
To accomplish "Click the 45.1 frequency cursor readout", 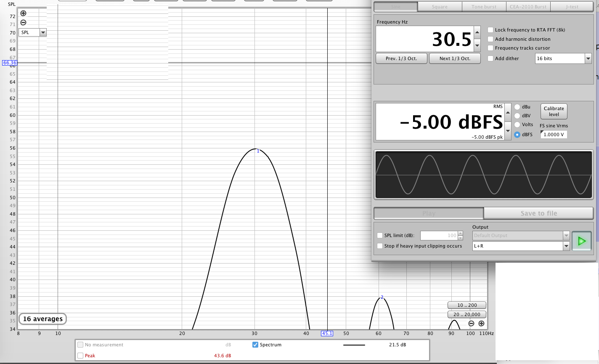I will coord(327,333).
